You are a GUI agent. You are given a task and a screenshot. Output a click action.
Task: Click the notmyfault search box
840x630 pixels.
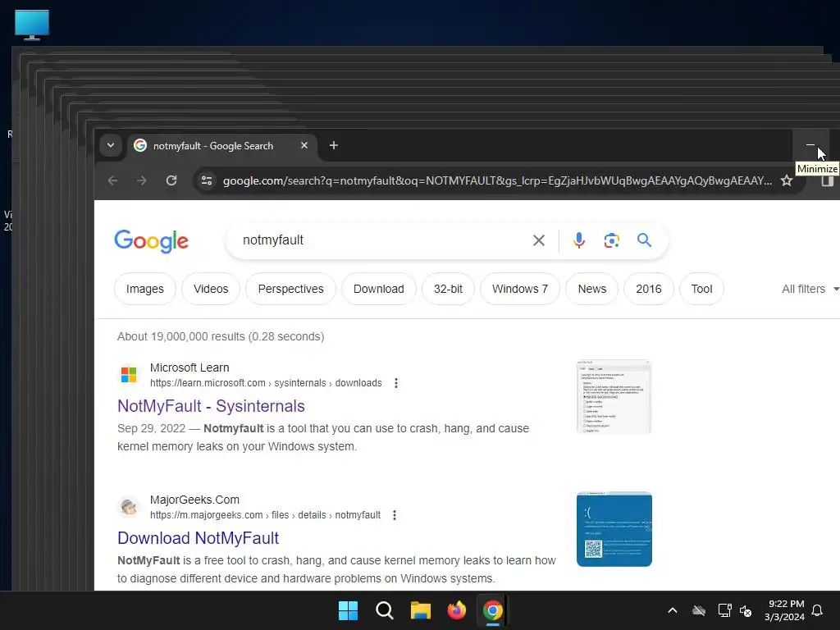coord(381,240)
